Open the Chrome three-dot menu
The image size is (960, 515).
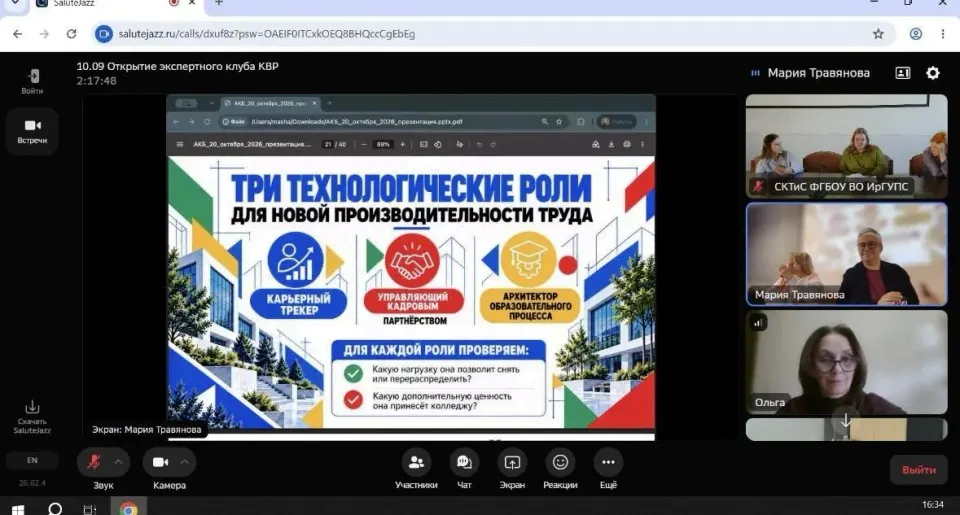[943, 34]
